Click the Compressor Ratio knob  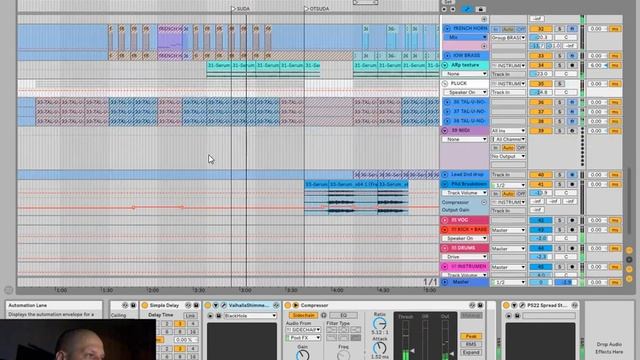coord(380,324)
